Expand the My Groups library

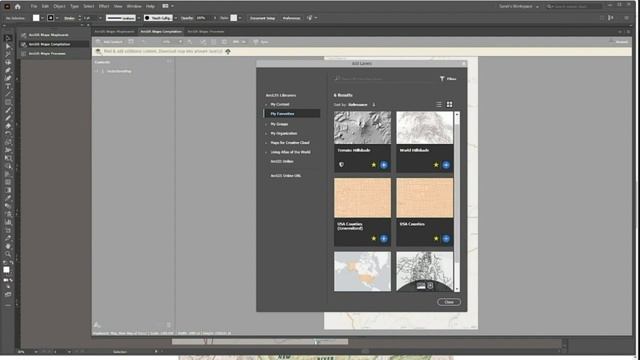click(267, 124)
